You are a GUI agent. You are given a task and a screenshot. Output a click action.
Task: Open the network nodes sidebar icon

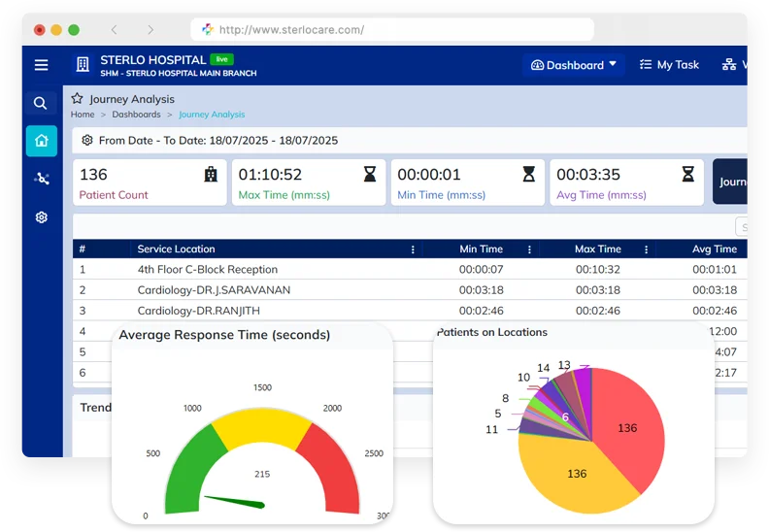point(41,179)
